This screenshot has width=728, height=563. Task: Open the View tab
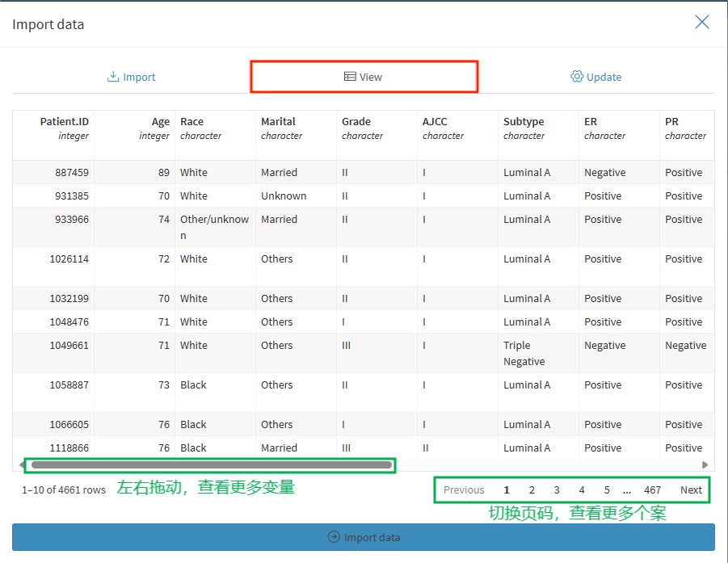click(364, 77)
